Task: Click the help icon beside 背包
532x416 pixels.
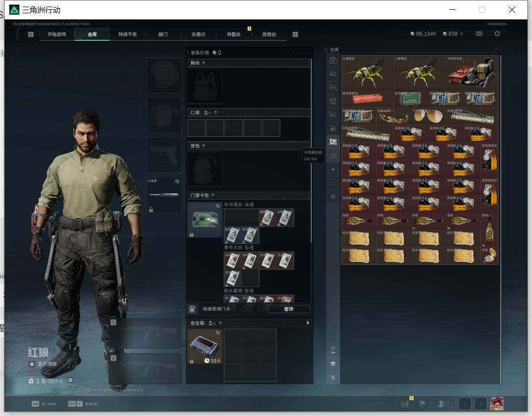Action: tap(203, 146)
